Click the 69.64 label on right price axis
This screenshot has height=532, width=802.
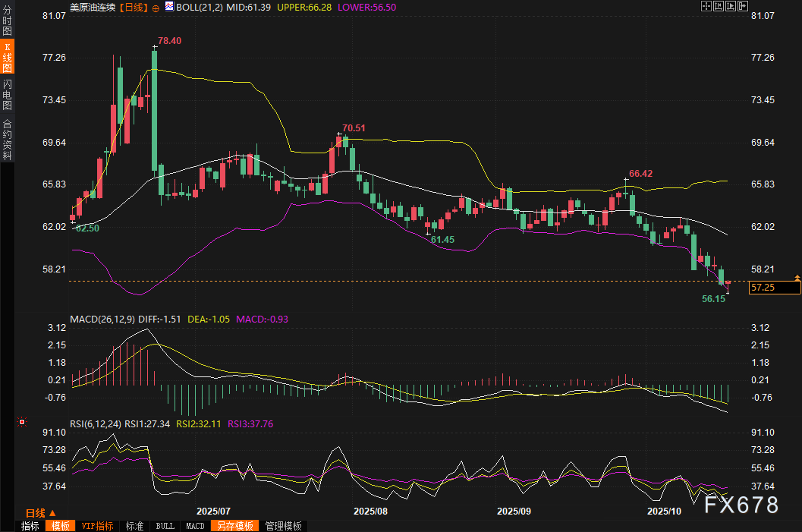(762, 143)
